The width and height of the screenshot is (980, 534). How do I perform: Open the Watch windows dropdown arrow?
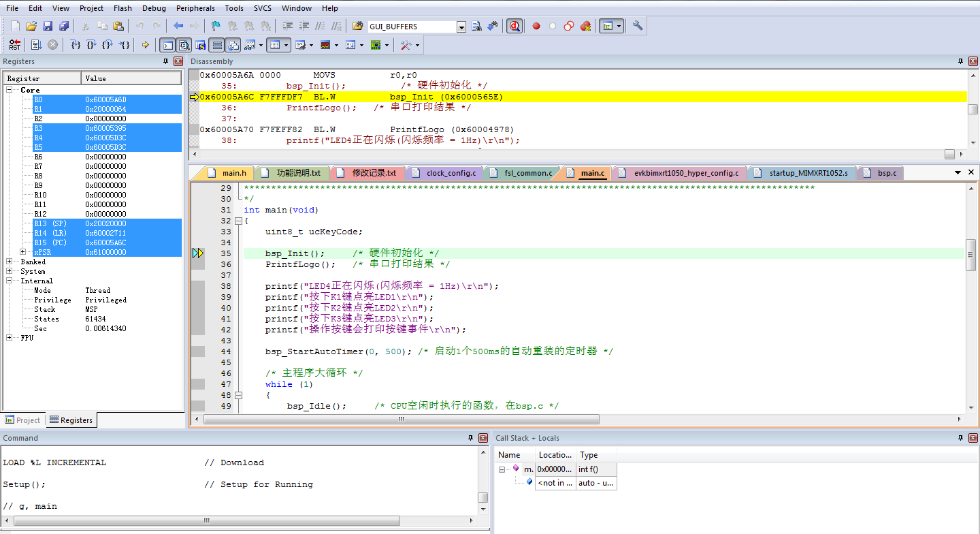(x=261, y=45)
